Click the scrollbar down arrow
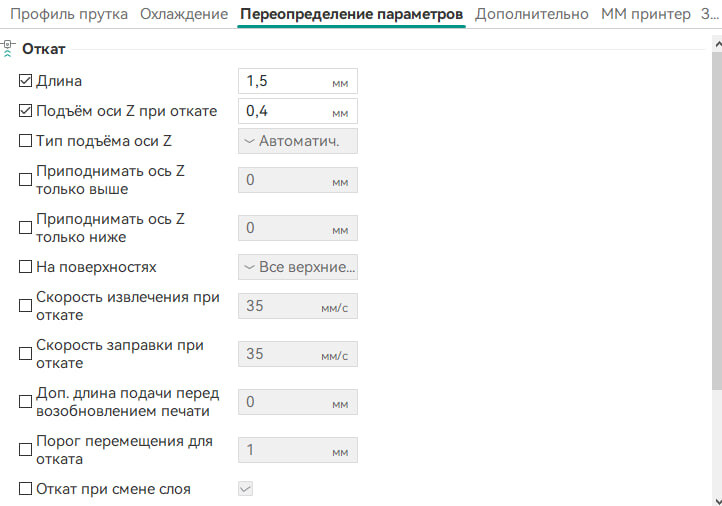This screenshot has width=722, height=506. click(717, 501)
